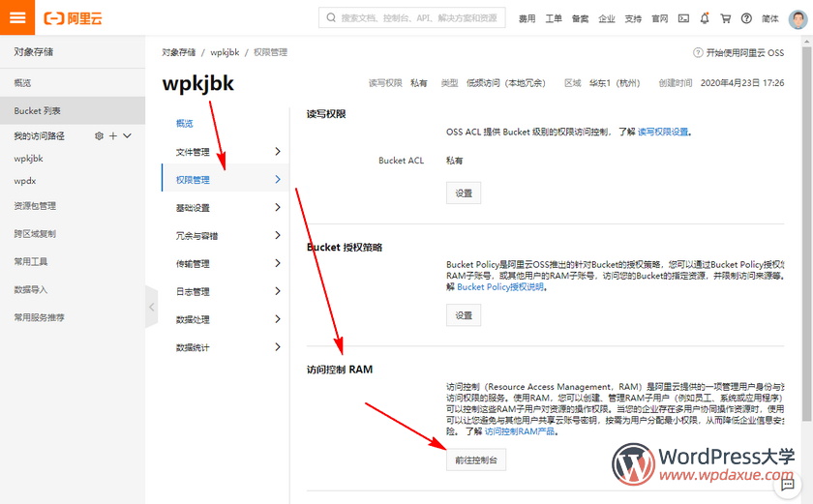This screenshot has height=504, width=813.
Task: Expand the 基础设置 submenu
Action: click(x=278, y=208)
